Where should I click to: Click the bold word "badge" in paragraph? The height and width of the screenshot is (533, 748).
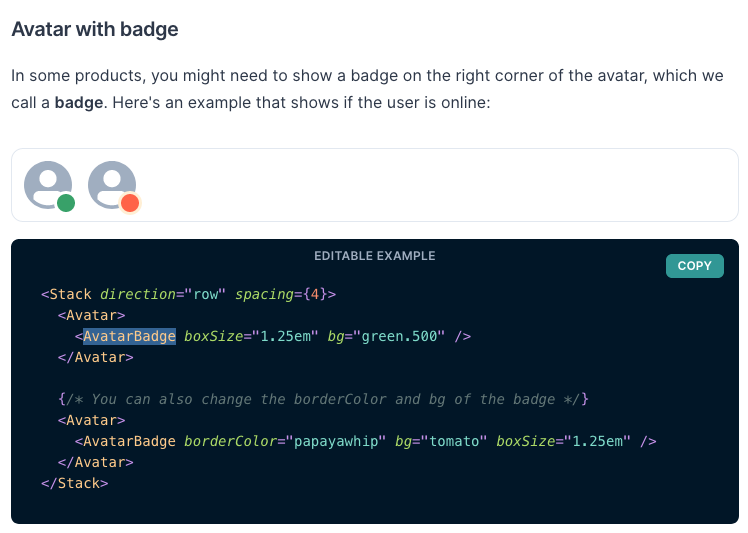click(79, 103)
